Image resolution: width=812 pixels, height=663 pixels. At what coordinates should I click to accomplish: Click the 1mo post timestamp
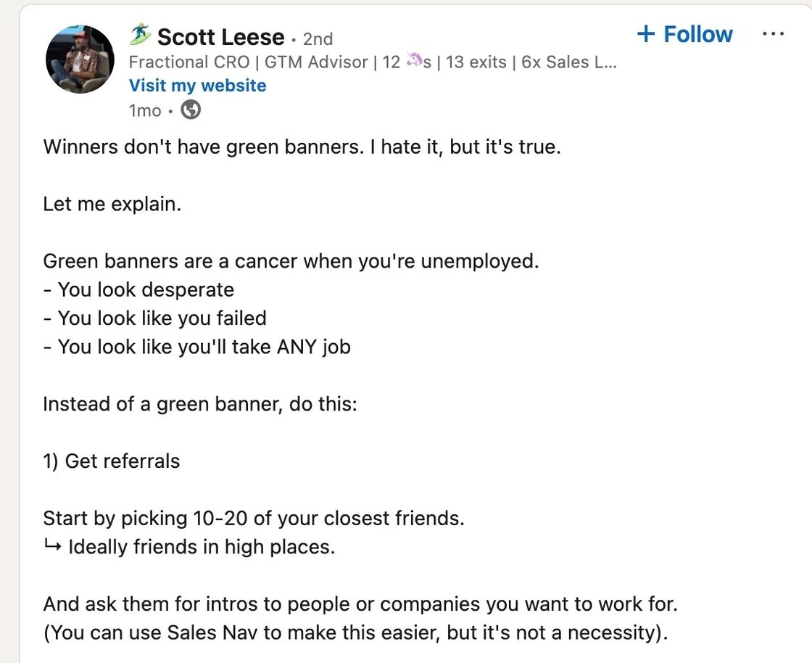pos(145,110)
